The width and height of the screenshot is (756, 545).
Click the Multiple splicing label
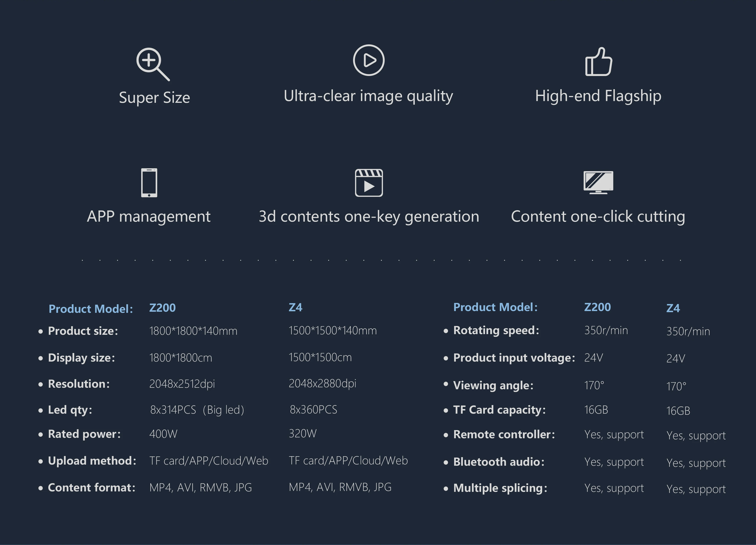click(500, 488)
